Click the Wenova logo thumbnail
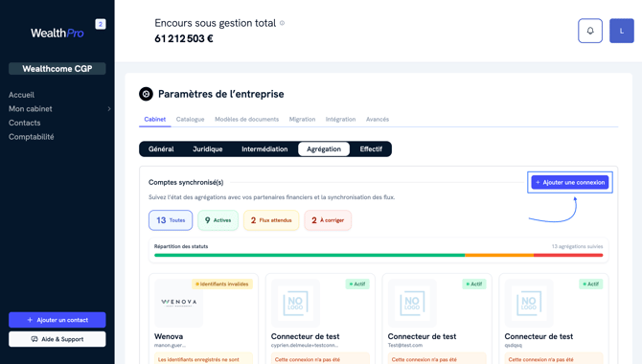 [x=179, y=303]
